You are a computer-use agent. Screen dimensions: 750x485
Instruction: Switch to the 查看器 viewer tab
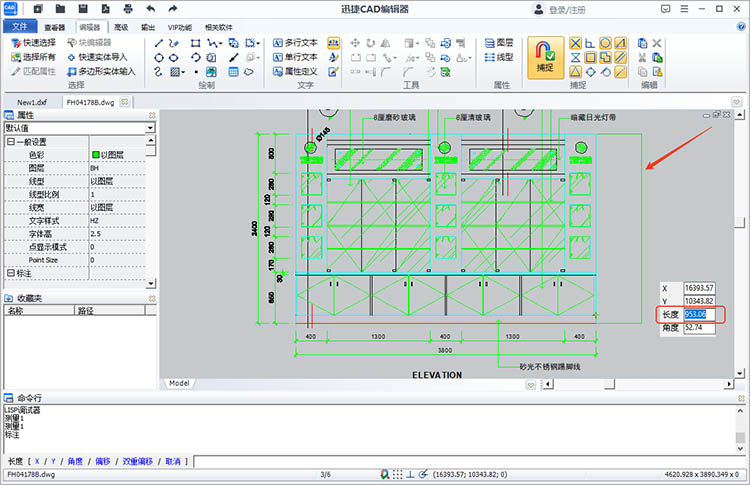(x=55, y=28)
